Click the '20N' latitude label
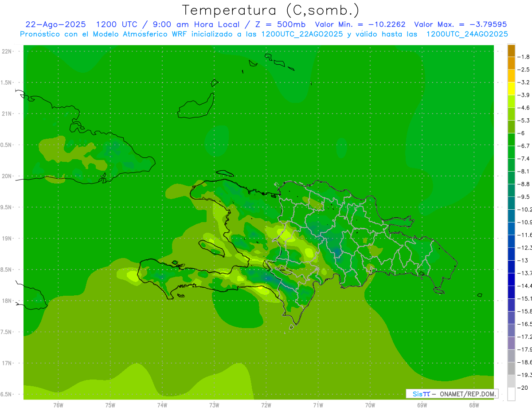The height and width of the screenshot is (411, 532). (x=7, y=176)
